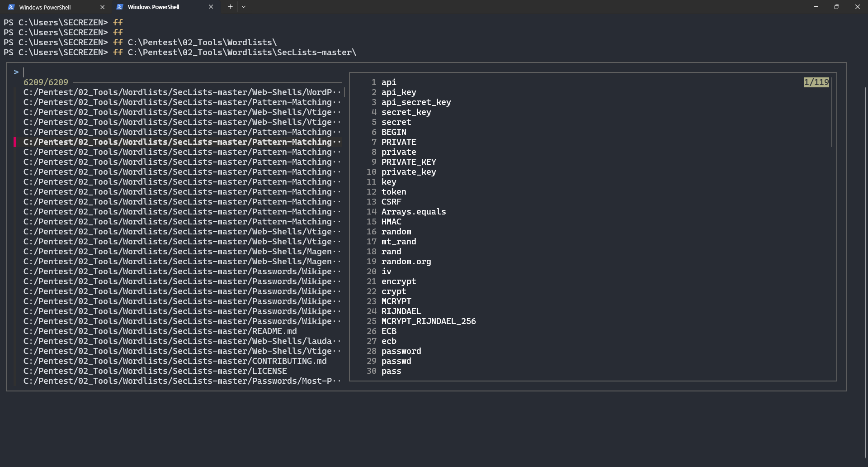Minimize the terminal window
Screen dimensions: 868x467
pos(816,7)
